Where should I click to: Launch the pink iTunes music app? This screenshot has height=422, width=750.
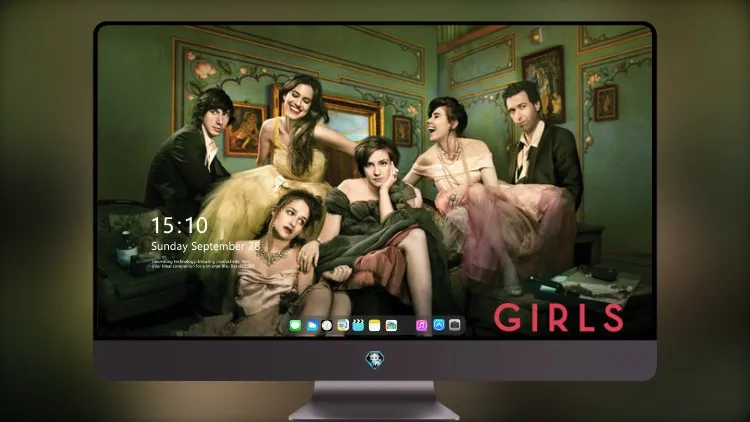[x=421, y=326]
